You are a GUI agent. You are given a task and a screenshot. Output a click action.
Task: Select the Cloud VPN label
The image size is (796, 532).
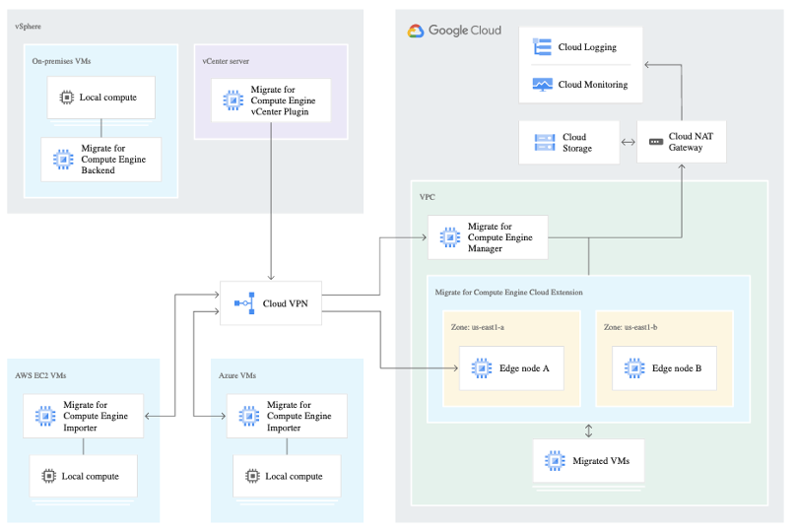tap(286, 303)
